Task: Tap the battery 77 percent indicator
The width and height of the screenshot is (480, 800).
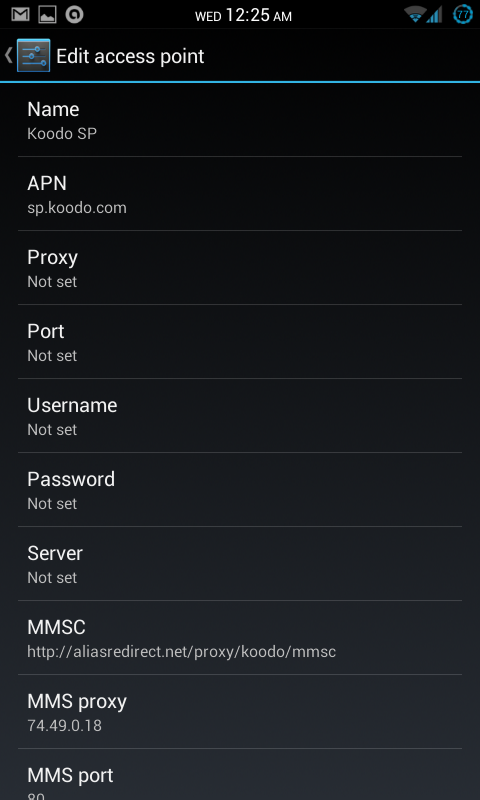Action: pyautogui.click(x=463, y=15)
